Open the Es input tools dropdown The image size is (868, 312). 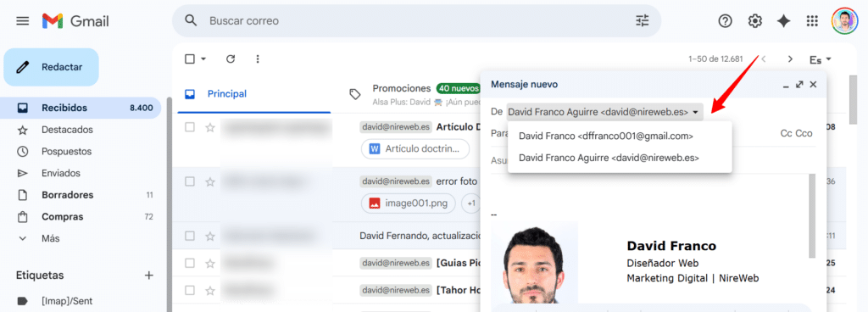click(x=821, y=59)
